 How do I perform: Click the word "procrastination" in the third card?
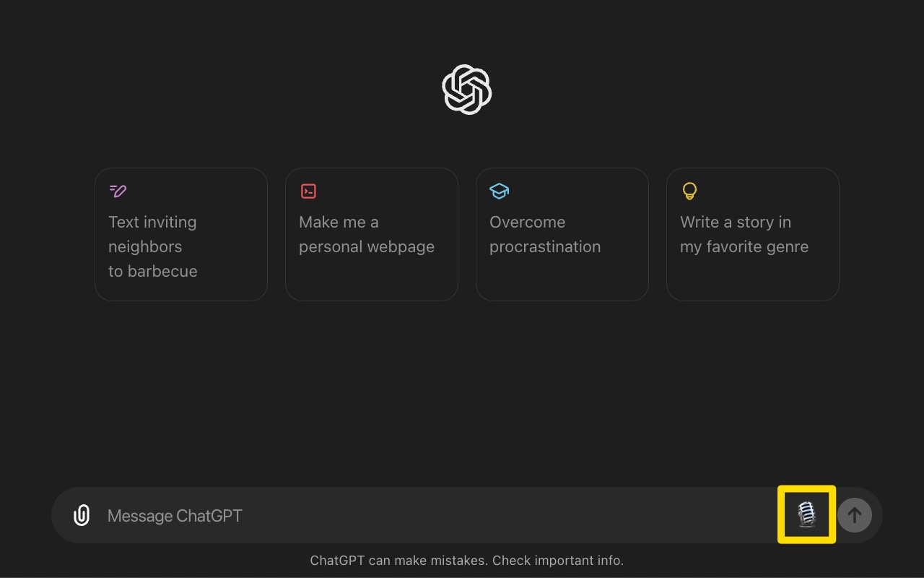pyautogui.click(x=545, y=247)
